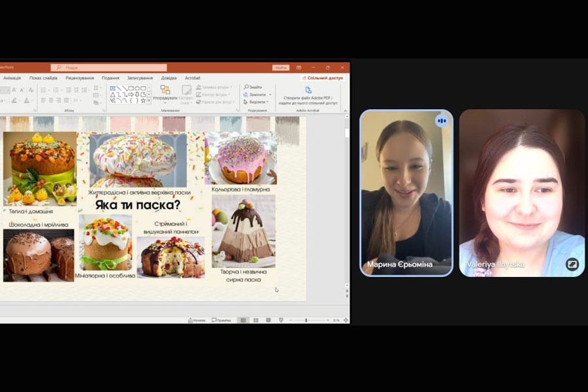
Task: Switch to reading view
Action: (268, 320)
